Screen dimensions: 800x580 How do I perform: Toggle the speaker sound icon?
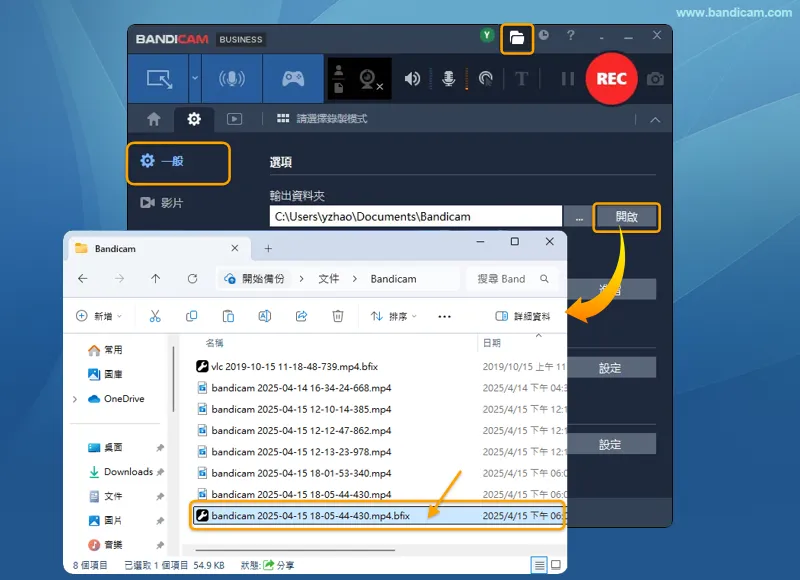(412, 79)
